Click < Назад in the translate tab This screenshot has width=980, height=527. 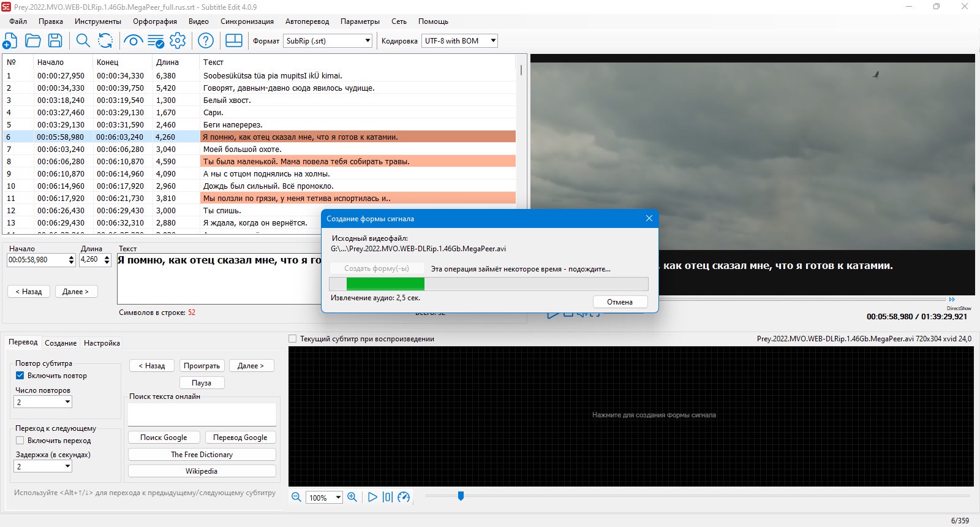coord(152,366)
